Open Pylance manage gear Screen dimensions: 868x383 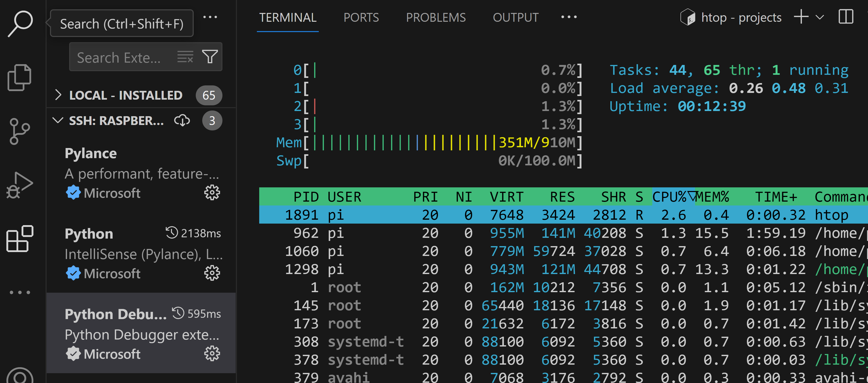coord(212,192)
